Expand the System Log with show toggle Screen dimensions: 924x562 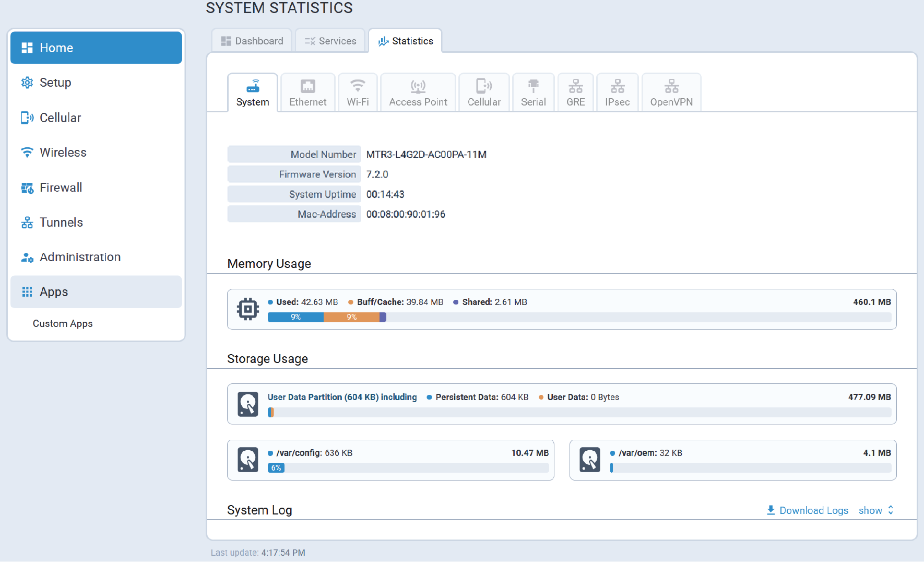point(876,510)
